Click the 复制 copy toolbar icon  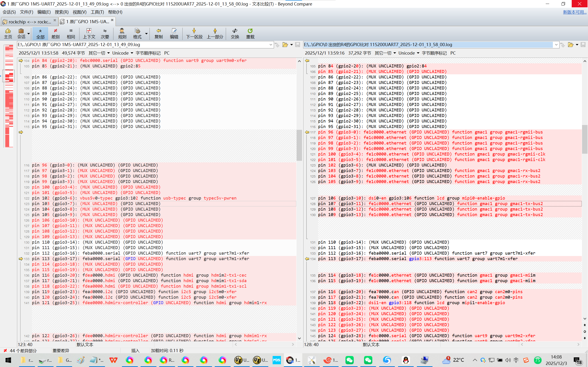158,33
